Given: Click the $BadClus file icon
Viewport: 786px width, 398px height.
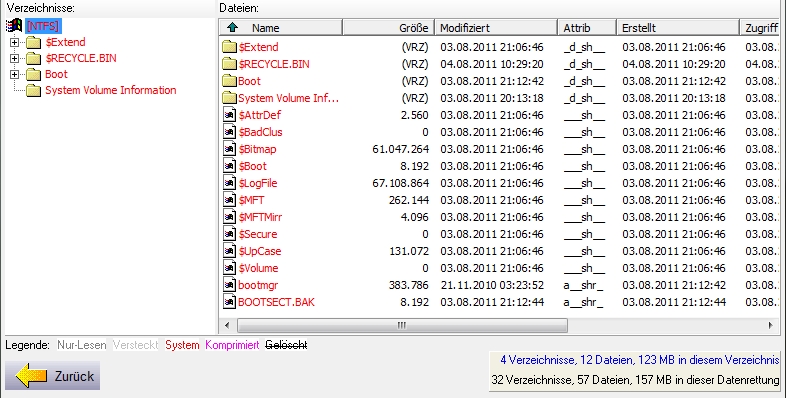Looking at the screenshot, I should pos(229,132).
